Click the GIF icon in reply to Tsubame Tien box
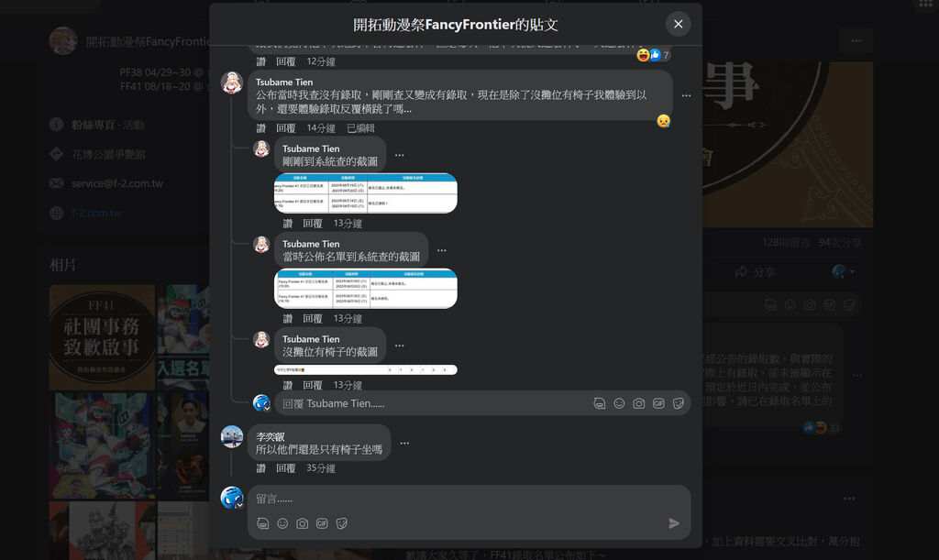Image resolution: width=939 pixels, height=560 pixels. tap(658, 404)
